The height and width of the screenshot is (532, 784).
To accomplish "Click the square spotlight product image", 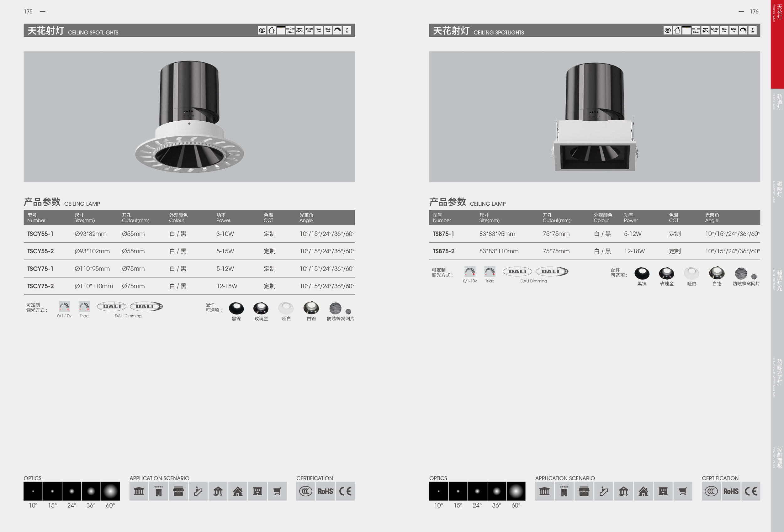I will point(594,117).
